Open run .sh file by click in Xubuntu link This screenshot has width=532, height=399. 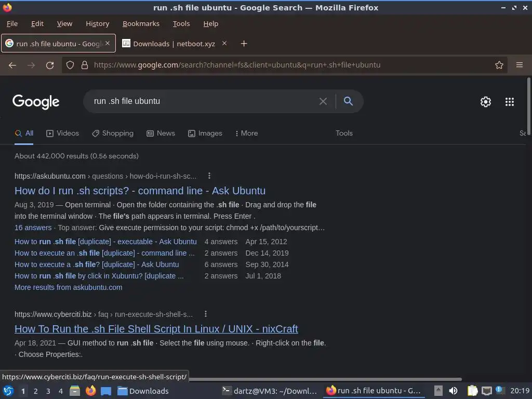99,276
